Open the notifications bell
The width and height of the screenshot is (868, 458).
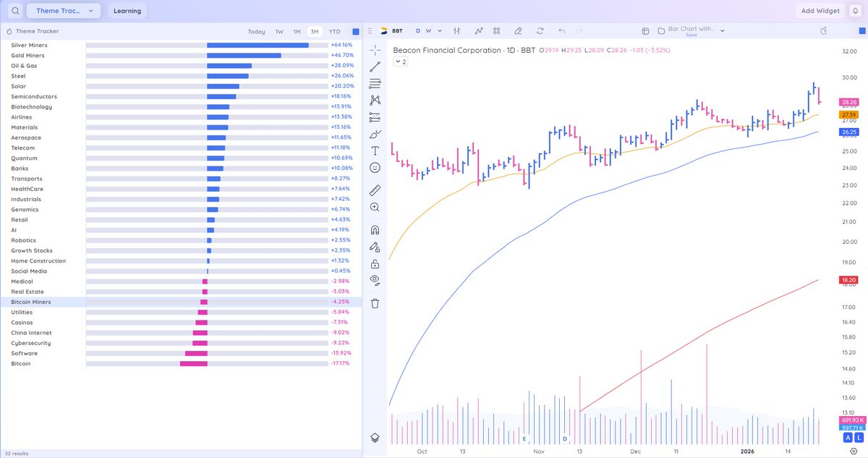(855, 11)
